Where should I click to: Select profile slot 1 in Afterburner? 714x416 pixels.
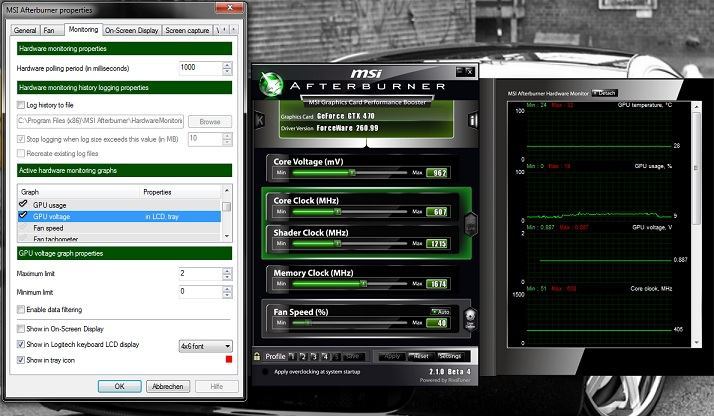pos(292,356)
